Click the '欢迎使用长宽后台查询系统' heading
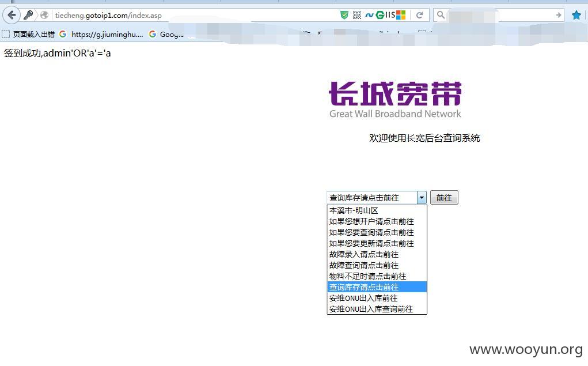Viewport: 588px width, 366px height. pos(424,138)
